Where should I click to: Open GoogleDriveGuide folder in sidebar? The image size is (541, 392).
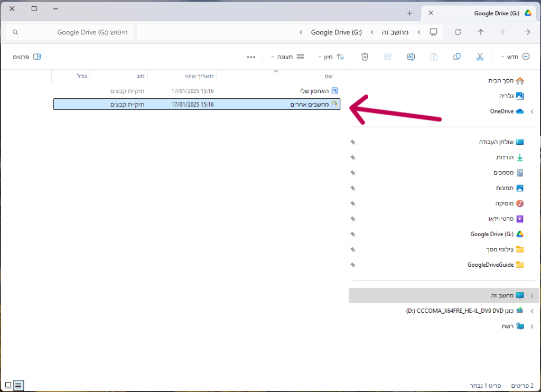tap(496, 265)
